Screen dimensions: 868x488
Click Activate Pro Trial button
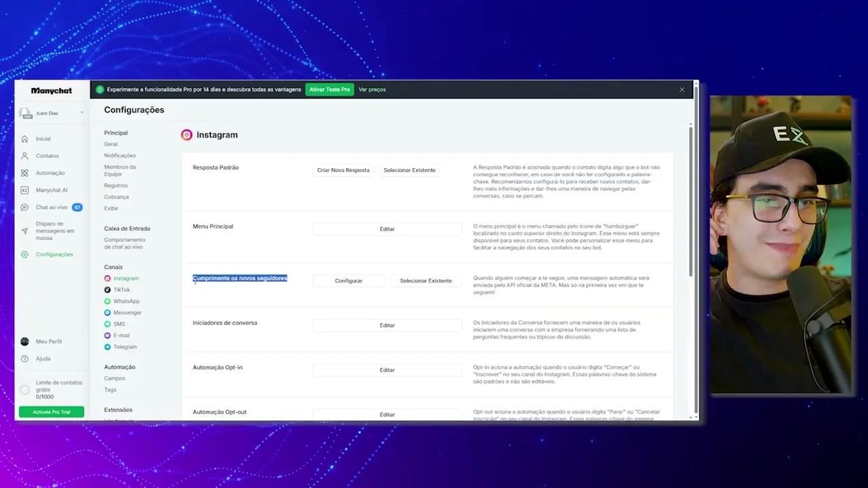click(52, 412)
